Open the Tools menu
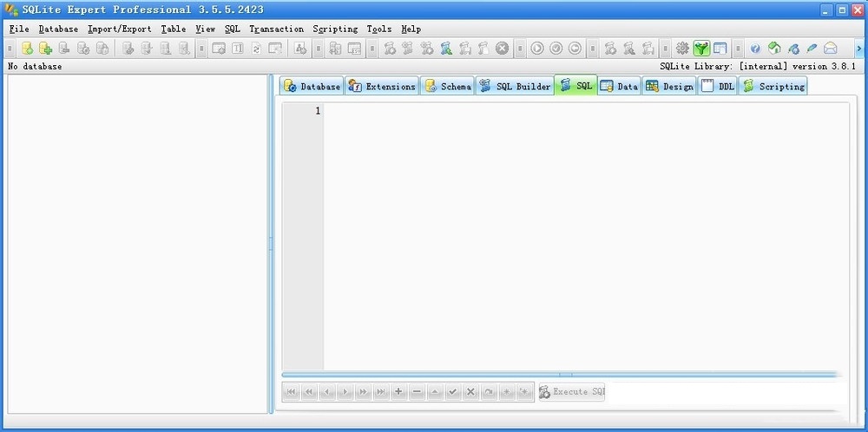 [x=379, y=29]
